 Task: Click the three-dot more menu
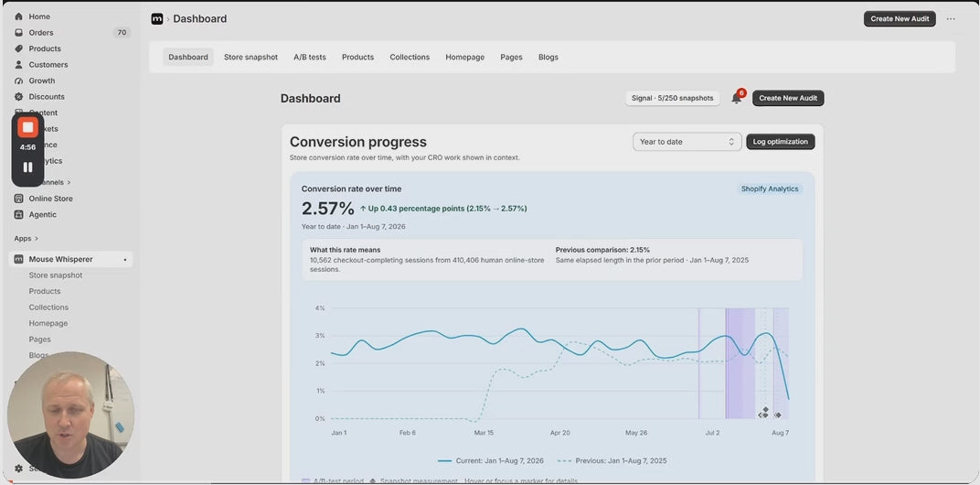951,19
